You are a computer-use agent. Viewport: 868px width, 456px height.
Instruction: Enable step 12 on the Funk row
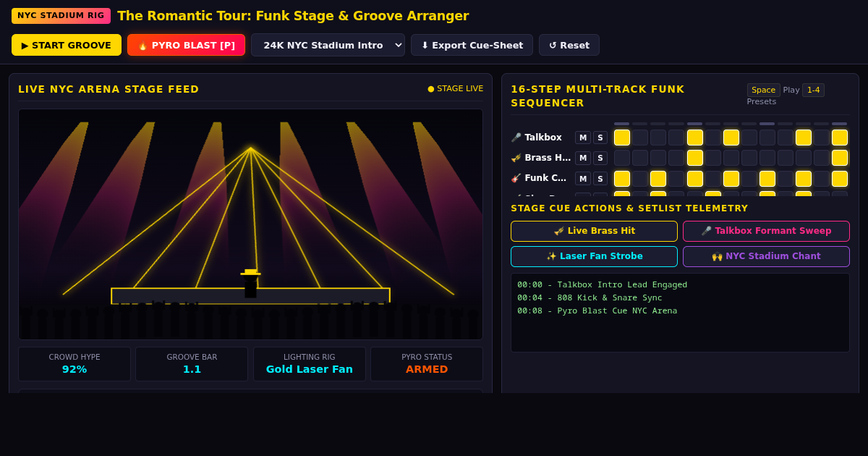[x=822, y=179]
